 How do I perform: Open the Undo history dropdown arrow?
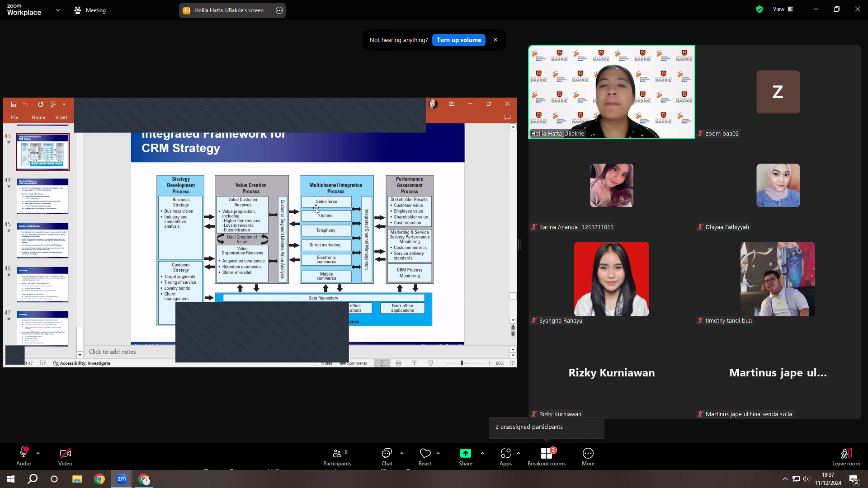[x=32, y=104]
